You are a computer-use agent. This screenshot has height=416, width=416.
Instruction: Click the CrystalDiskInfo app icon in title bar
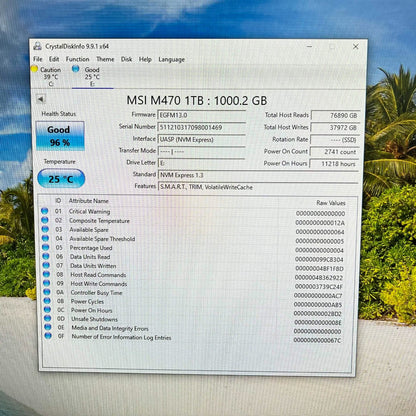tap(38, 46)
